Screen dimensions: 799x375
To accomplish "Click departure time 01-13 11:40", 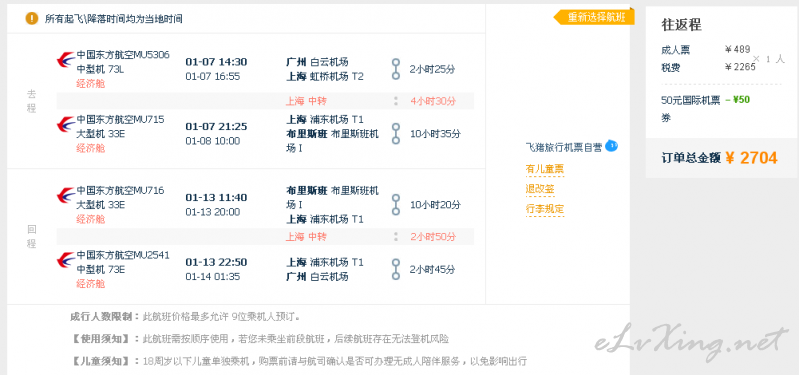I will pos(216,197).
